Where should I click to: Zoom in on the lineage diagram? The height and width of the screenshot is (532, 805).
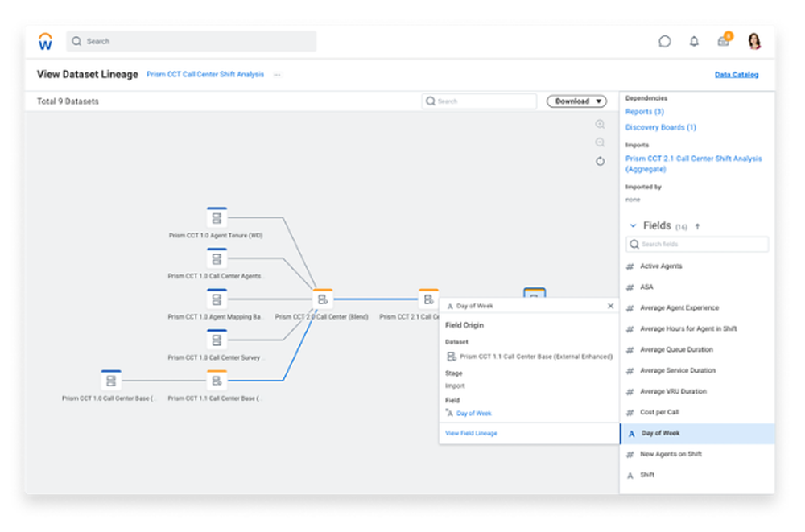(x=600, y=125)
